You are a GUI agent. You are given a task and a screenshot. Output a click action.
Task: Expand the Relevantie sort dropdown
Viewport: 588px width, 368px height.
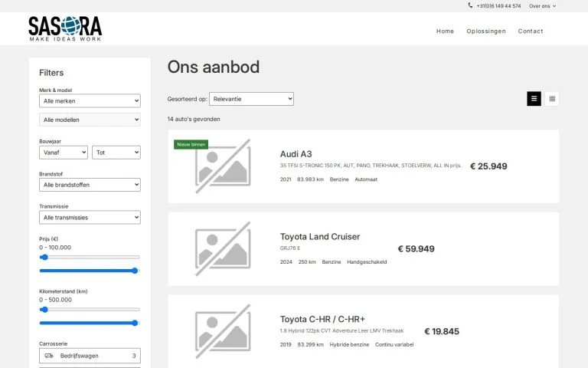(x=251, y=99)
